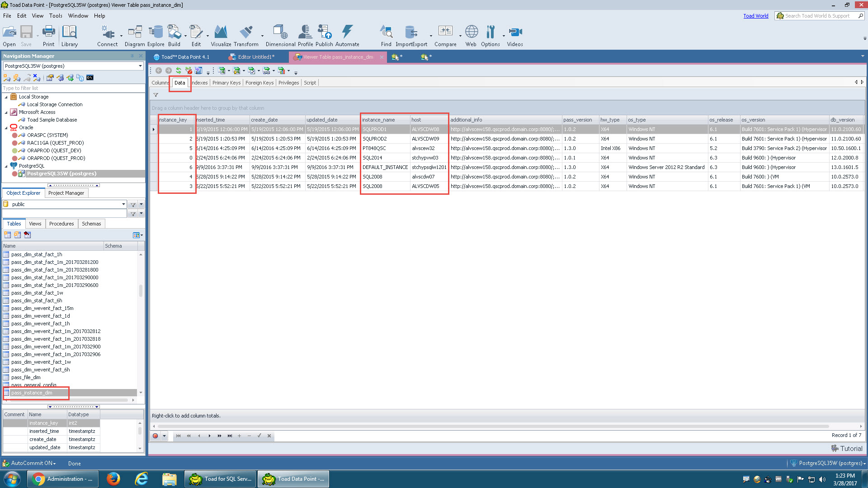
Task: Collapse the Oracle tree node
Action: tap(6, 128)
